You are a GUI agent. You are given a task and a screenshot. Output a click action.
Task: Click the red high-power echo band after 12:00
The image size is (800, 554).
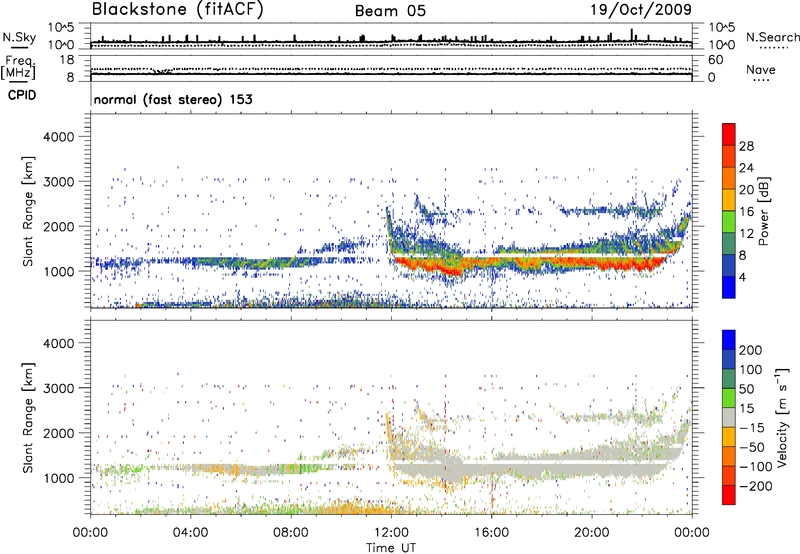click(531, 264)
